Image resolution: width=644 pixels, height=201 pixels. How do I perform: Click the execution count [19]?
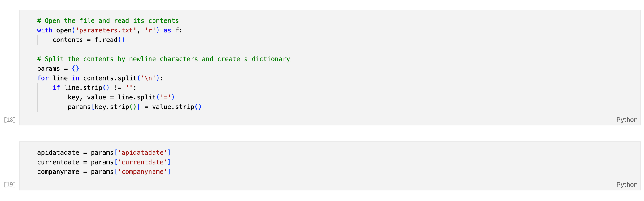point(10,185)
